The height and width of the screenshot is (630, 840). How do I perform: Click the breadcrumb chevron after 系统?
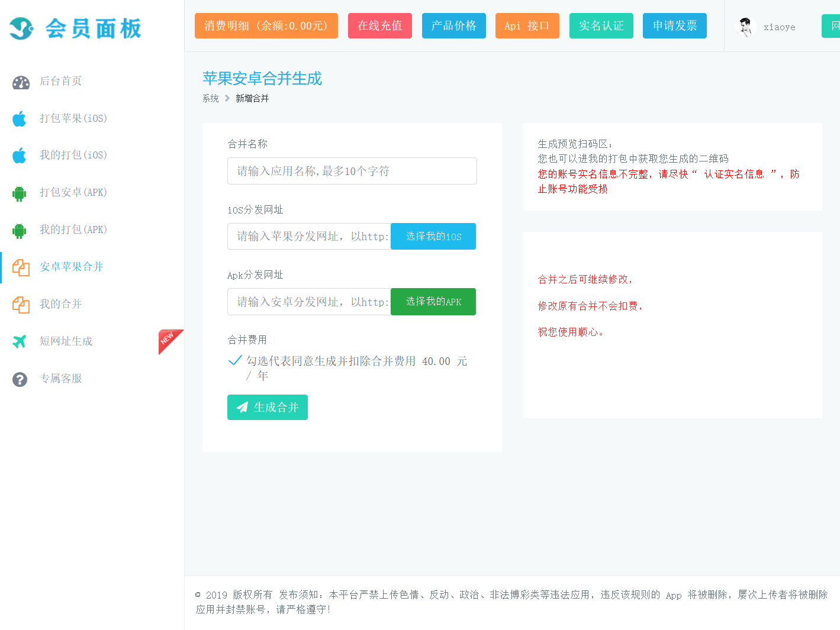click(x=227, y=98)
